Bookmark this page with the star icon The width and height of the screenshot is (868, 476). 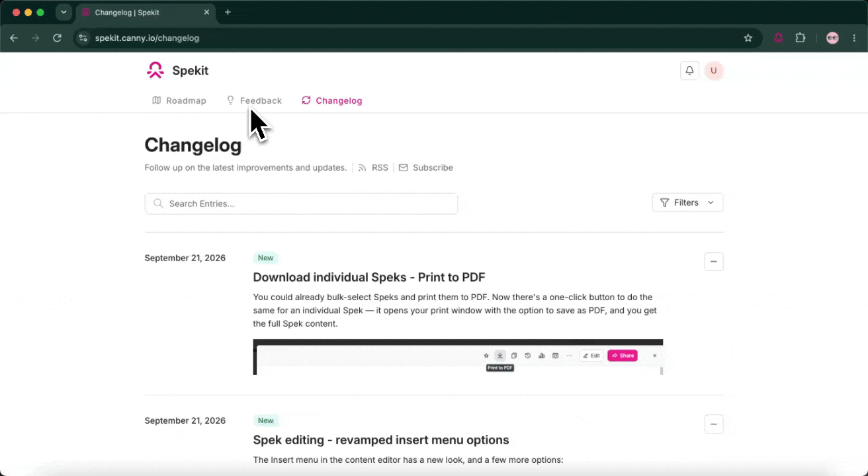pos(748,38)
